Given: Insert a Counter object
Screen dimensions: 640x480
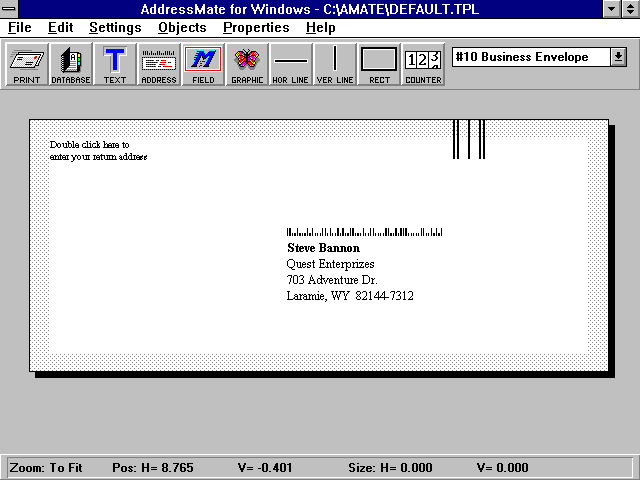Looking at the screenshot, I should (x=423, y=64).
